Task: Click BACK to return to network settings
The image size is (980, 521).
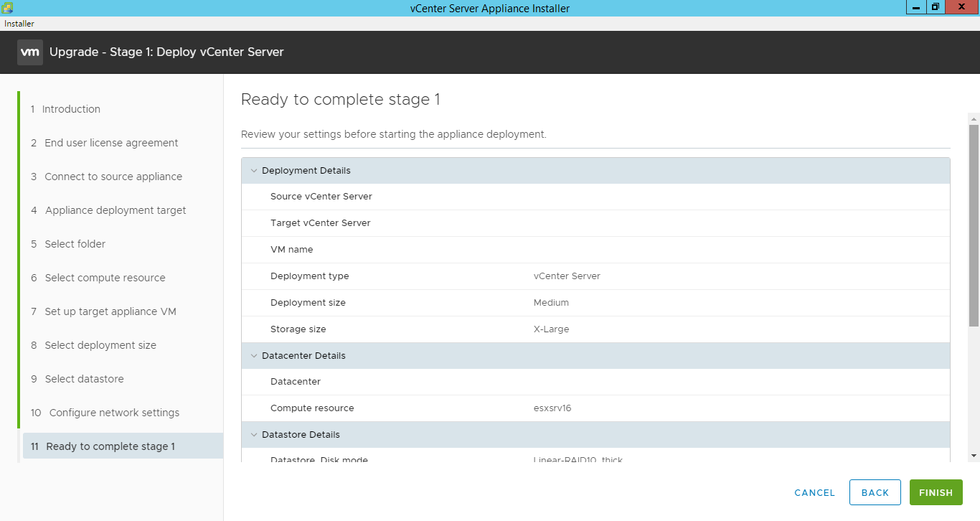Action: (875, 492)
